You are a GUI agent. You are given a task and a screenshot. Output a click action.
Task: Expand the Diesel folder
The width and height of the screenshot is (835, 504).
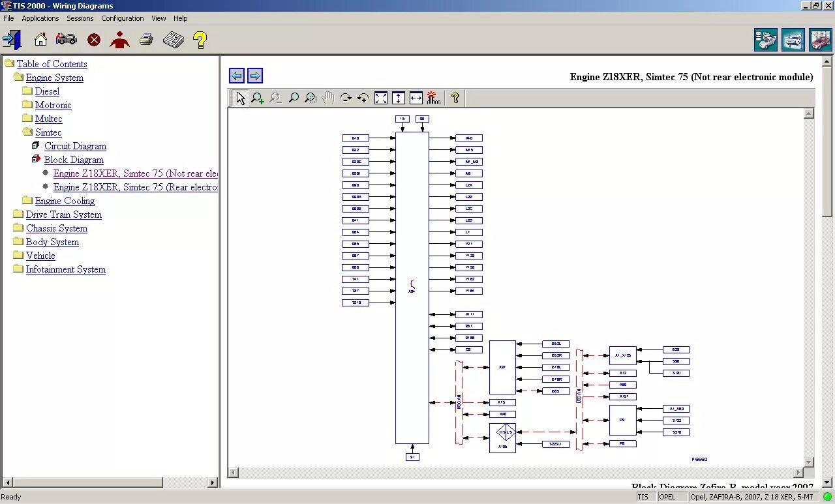[27, 91]
